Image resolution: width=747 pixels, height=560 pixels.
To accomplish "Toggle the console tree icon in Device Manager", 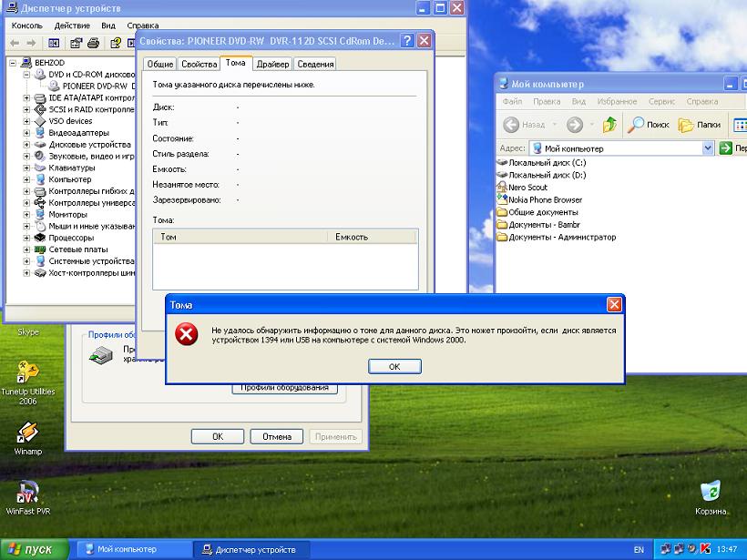I will tap(54, 44).
